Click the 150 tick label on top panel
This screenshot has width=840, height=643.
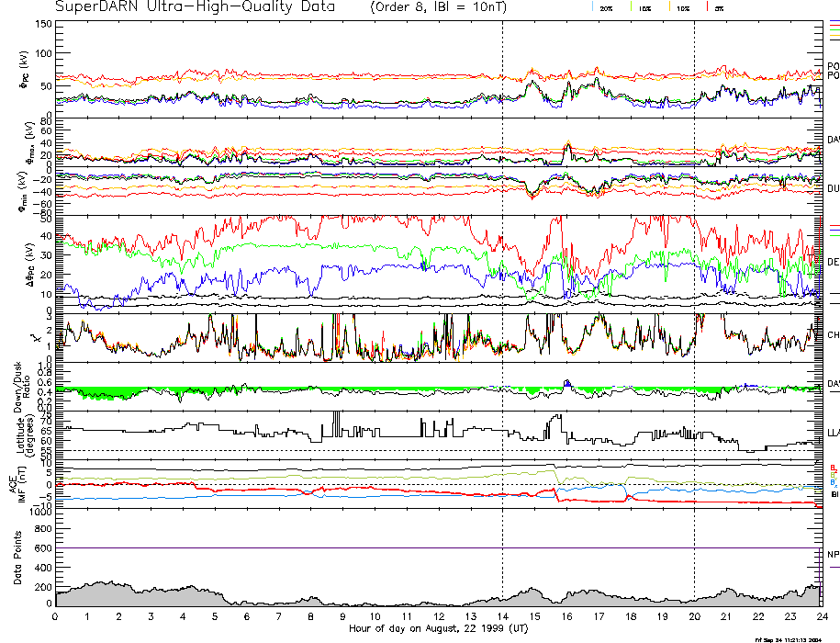tap(42, 24)
